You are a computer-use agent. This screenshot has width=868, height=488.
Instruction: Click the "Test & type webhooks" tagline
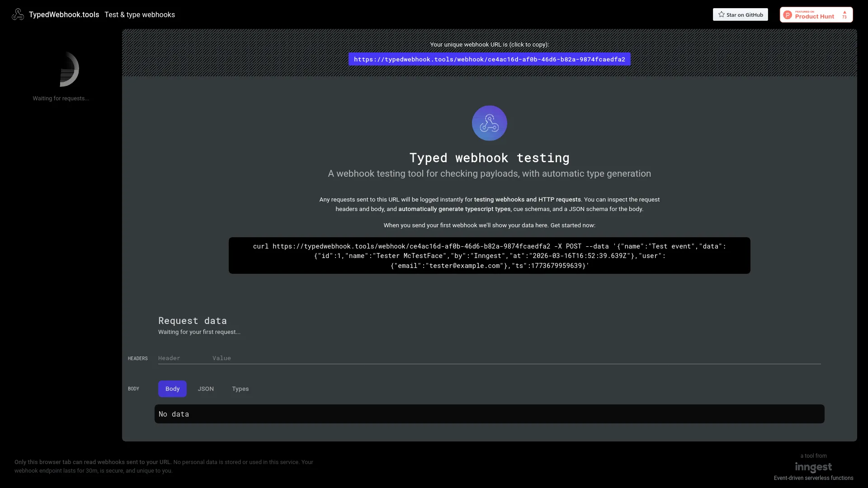tap(140, 14)
